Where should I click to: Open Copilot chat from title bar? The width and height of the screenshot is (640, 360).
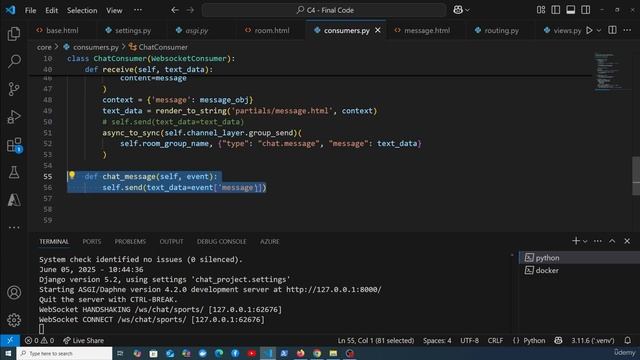pos(458,10)
